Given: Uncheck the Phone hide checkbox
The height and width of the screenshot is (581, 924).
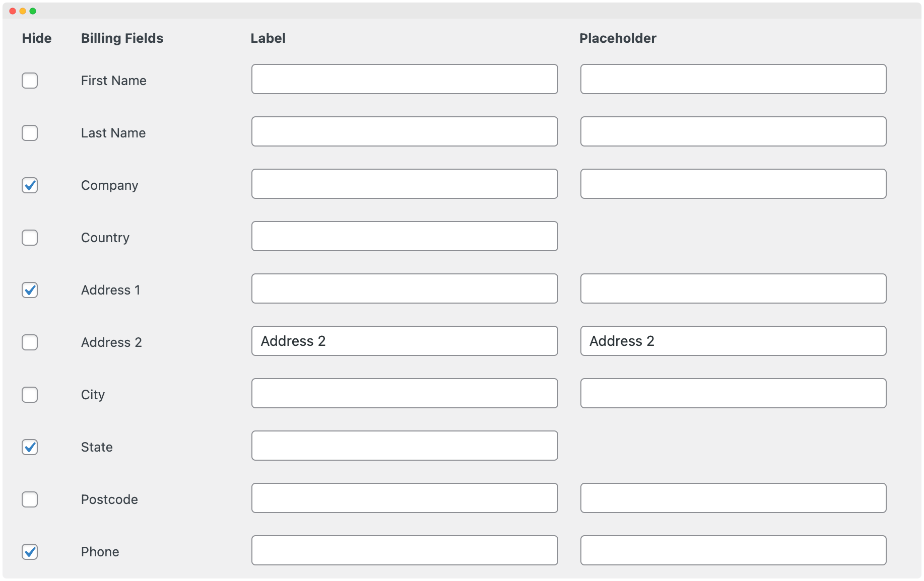Looking at the screenshot, I should click(30, 552).
